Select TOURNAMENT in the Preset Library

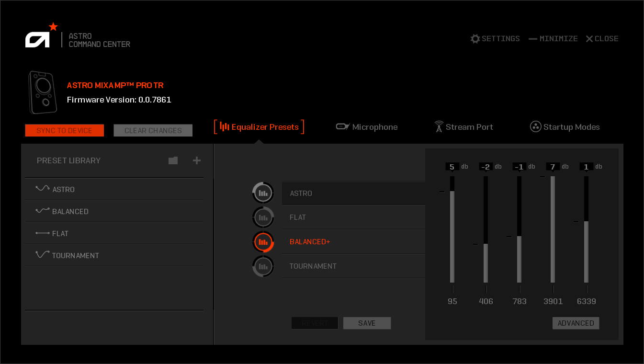(114, 255)
